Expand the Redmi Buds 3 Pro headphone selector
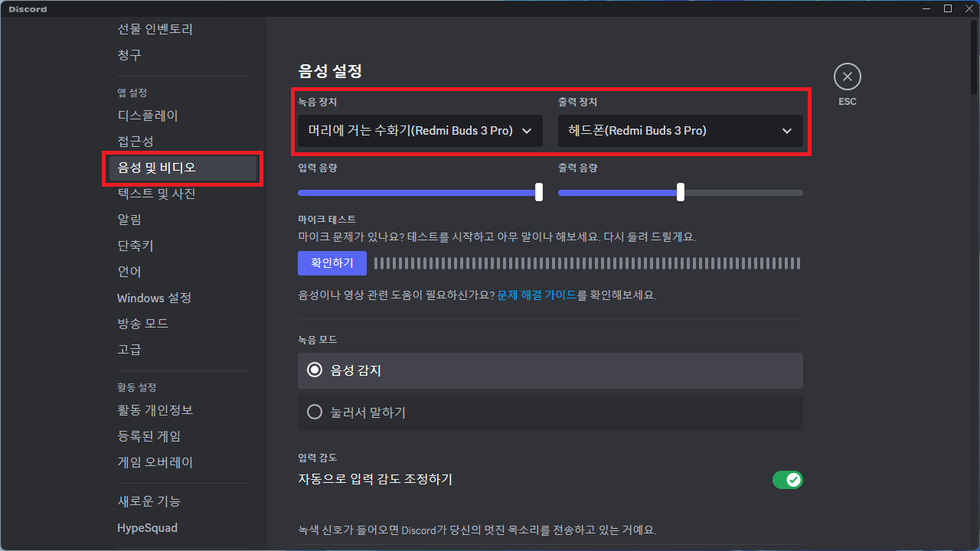The image size is (980, 551). point(786,130)
